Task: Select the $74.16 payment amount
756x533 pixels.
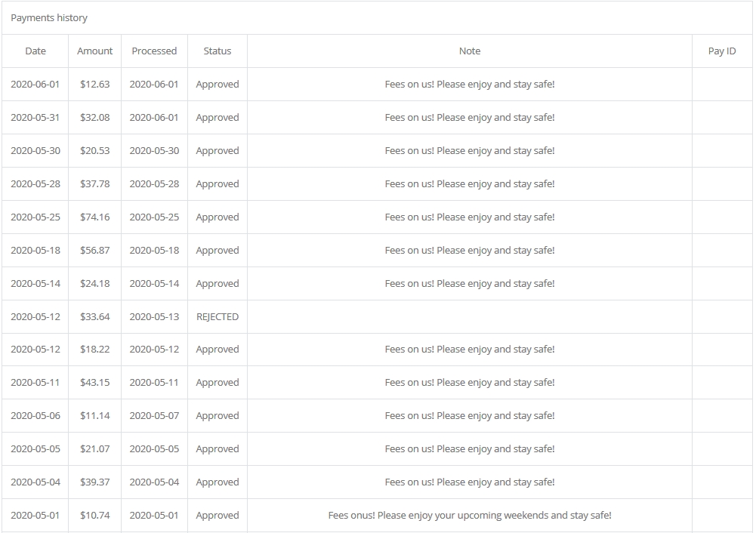Action: 94,217
